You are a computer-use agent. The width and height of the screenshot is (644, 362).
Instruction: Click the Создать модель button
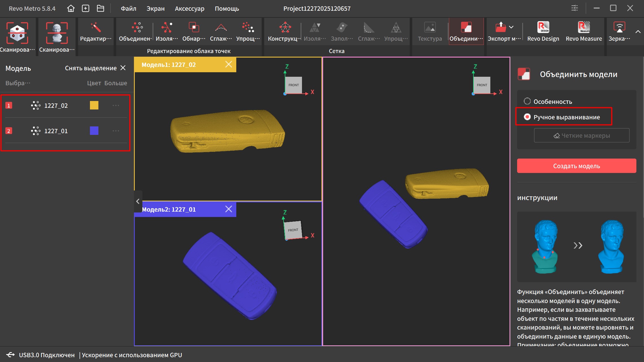576,166
